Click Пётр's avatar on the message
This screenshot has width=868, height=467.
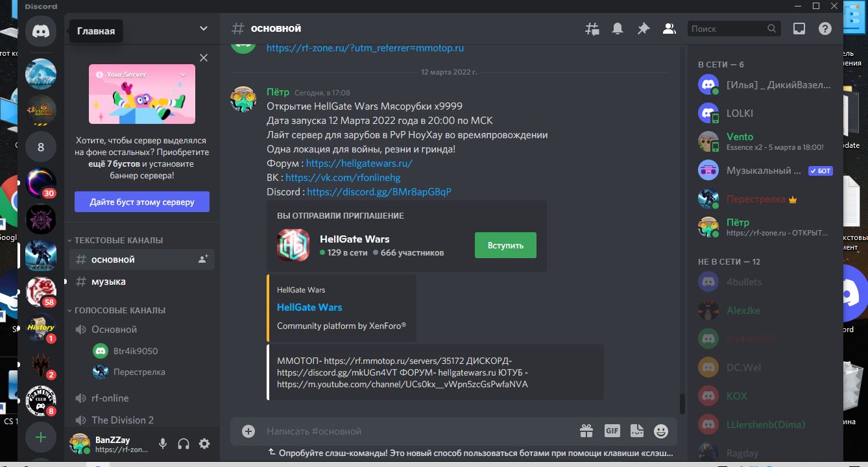[243, 99]
